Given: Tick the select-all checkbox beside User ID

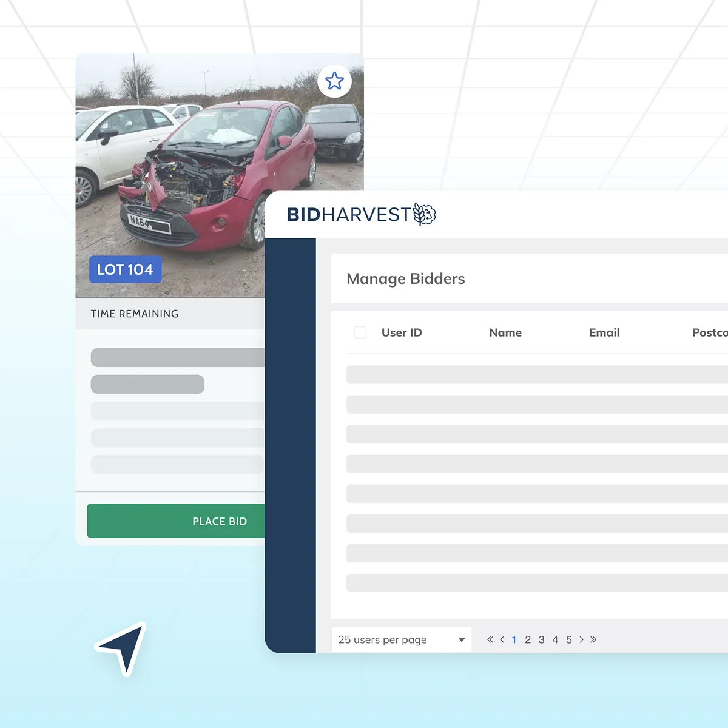Looking at the screenshot, I should (360, 332).
